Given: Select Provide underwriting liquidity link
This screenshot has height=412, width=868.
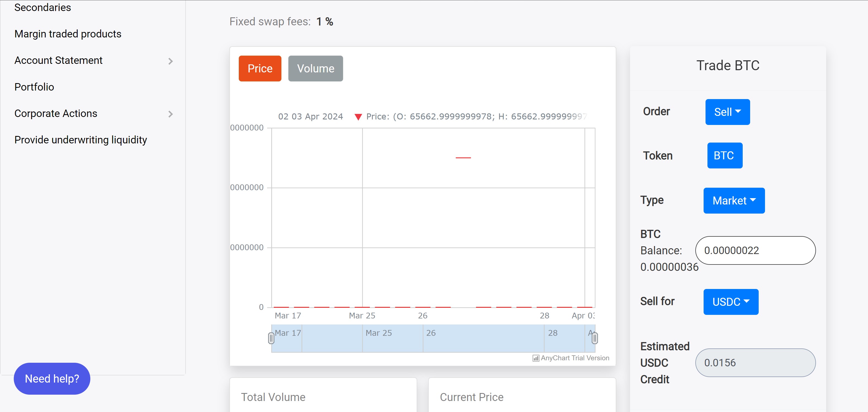Looking at the screenshot, I should click(x=80, y=140).
